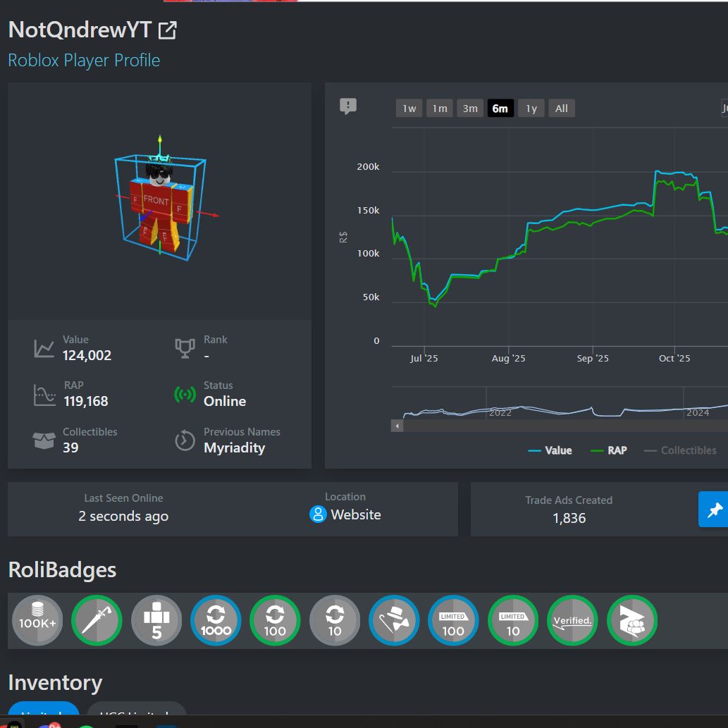Click the chart feedback speech-bubble icon
728x728 pixels.
(347, 106)
